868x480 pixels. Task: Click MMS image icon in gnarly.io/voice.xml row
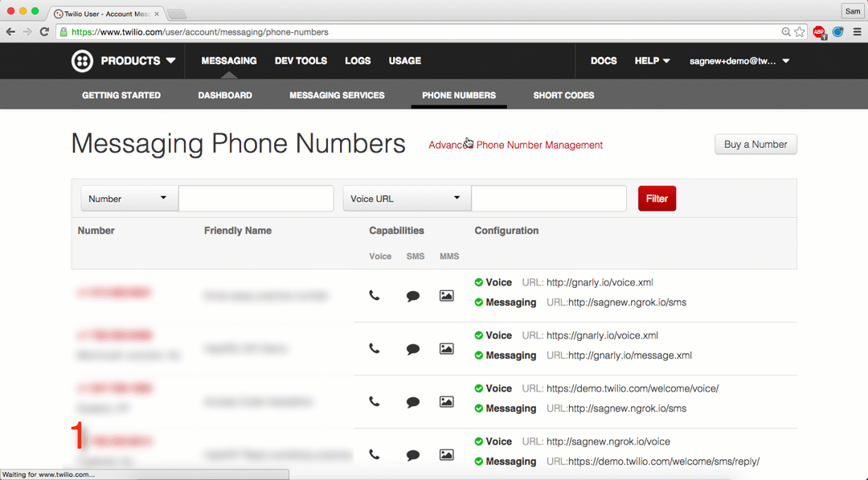[447, 296]
